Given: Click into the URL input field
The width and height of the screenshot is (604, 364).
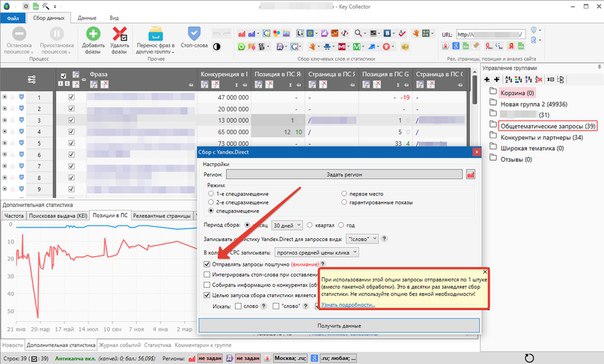Looking at the screenshot, I should (x=490, y=34).
